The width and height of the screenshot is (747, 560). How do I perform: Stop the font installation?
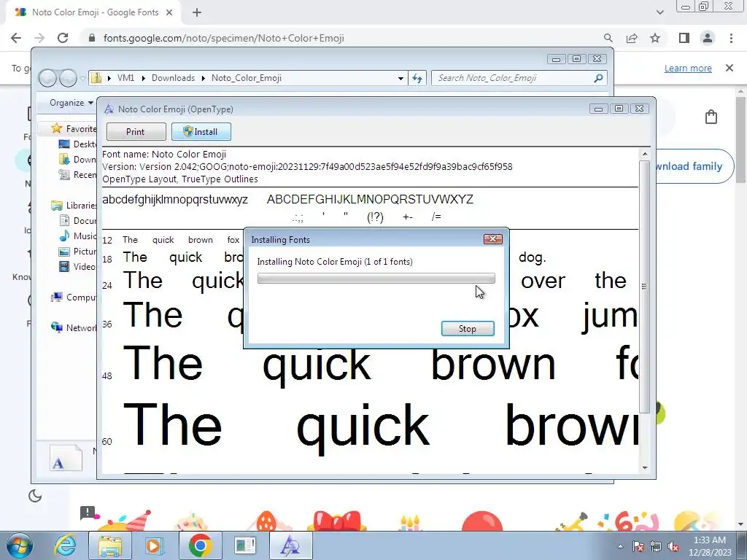pos(468,329)
